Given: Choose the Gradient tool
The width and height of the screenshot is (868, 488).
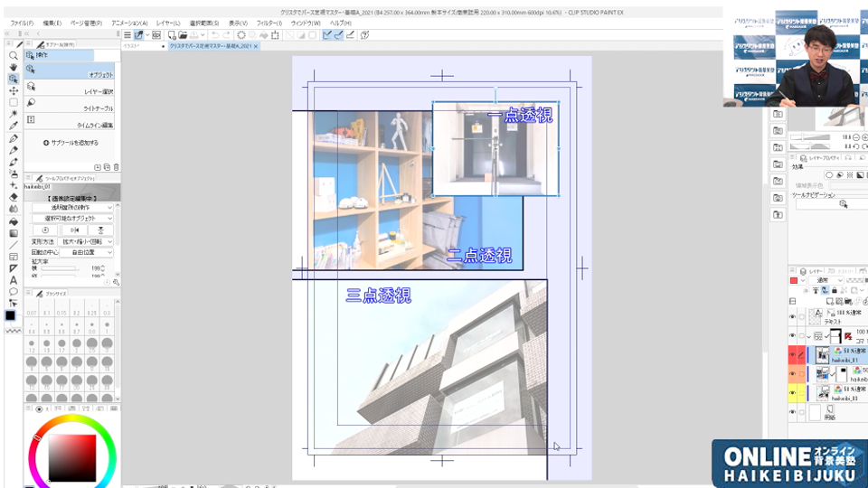Looking at the screenshot, I should (14, 232).
